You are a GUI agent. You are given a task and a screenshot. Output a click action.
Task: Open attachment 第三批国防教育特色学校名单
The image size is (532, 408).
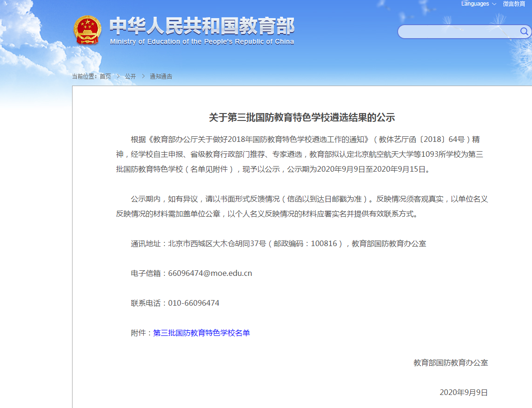(201, 333)
